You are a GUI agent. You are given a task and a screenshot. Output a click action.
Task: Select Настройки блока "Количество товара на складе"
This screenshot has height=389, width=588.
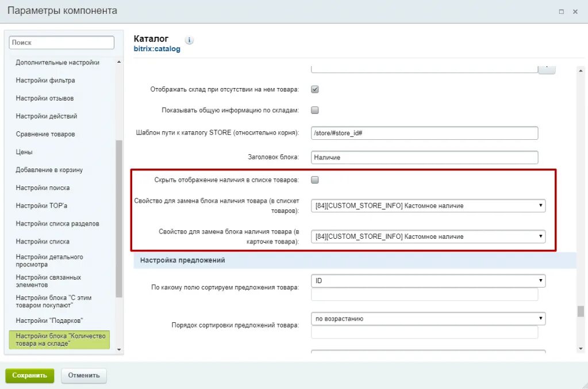(x=59, y=340)
